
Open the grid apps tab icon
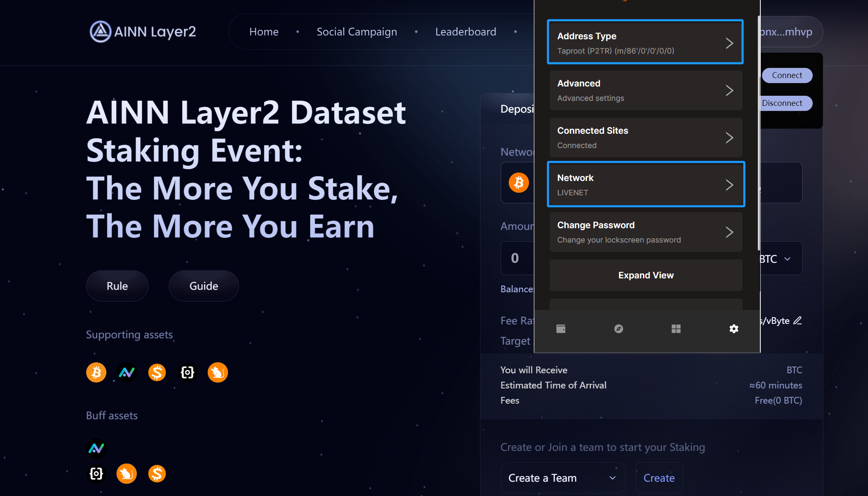(676, 329)
